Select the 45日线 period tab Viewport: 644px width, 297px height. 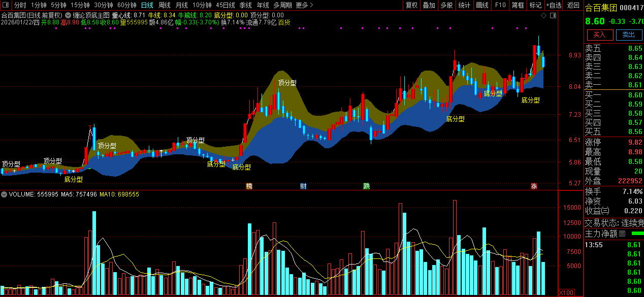(x=226, y=5)
